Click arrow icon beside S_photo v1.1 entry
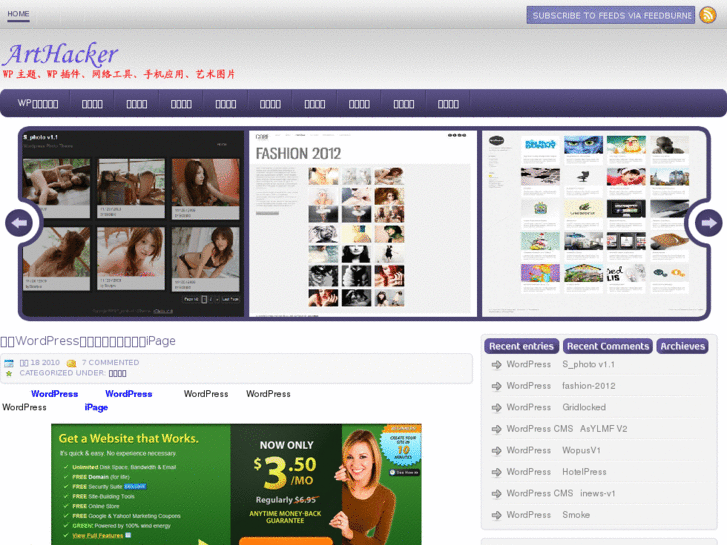Screen dimensions: 727x545 pyautogui.click(x=496, y=365)
